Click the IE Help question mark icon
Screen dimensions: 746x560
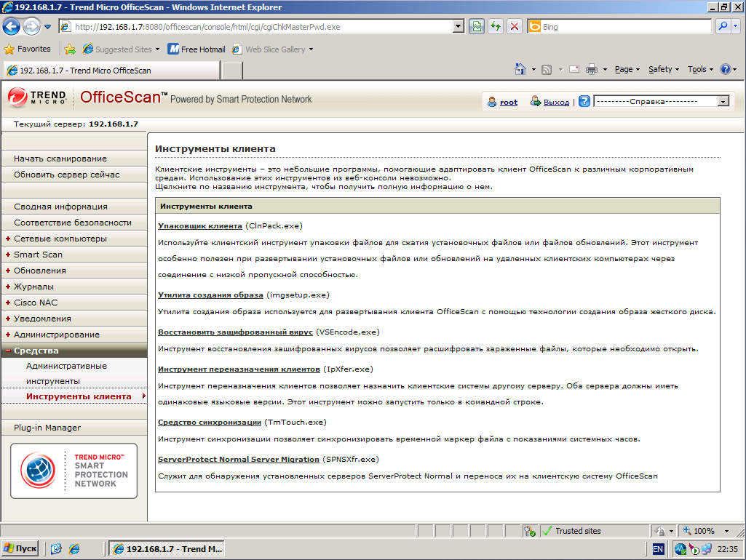pyautogui.click(x=725, y=69)
